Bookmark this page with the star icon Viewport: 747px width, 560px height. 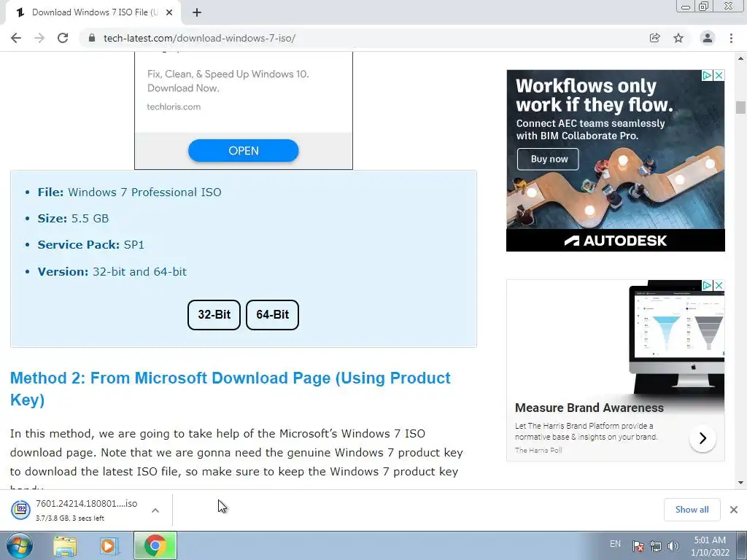click(x=678, y=38)
